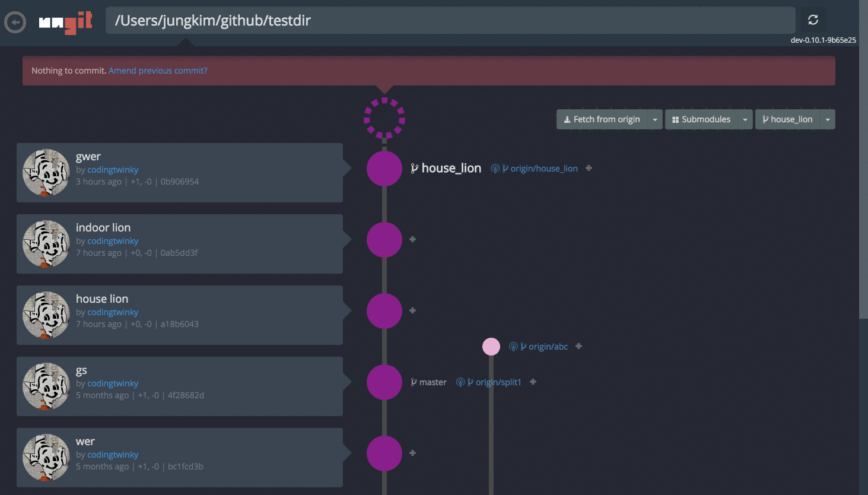Click the plus icon next to origin/abc
Image resolution: width=868 pixels, height=495 pixels.
point(579,346)
